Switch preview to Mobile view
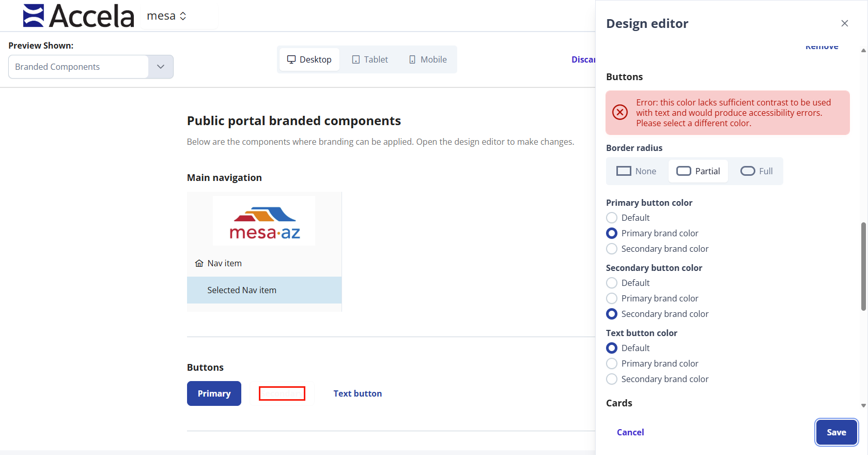The height and width of the screenshot is (455, 868). click(428, 59)
